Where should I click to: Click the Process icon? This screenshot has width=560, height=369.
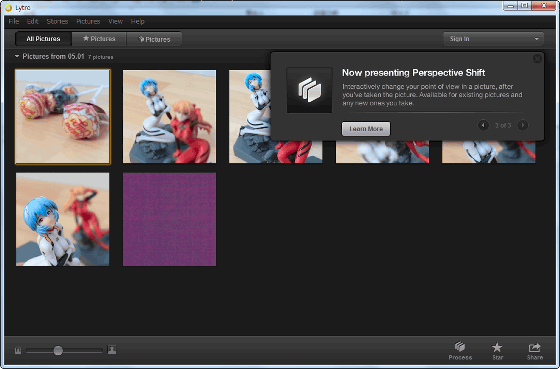coord(460,351)
